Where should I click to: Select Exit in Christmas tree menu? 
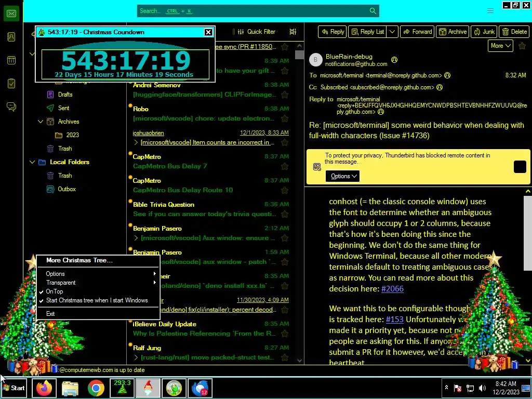point(98,314)
